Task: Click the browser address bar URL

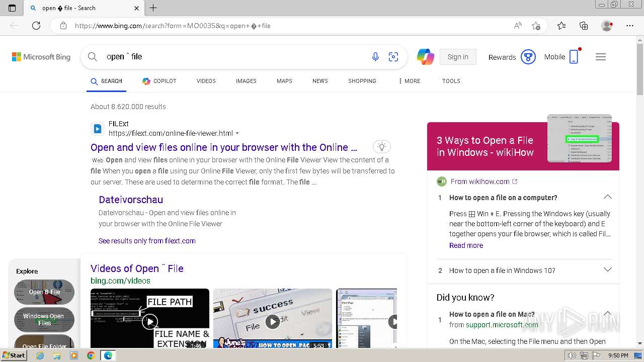Action: coord(173,26)
